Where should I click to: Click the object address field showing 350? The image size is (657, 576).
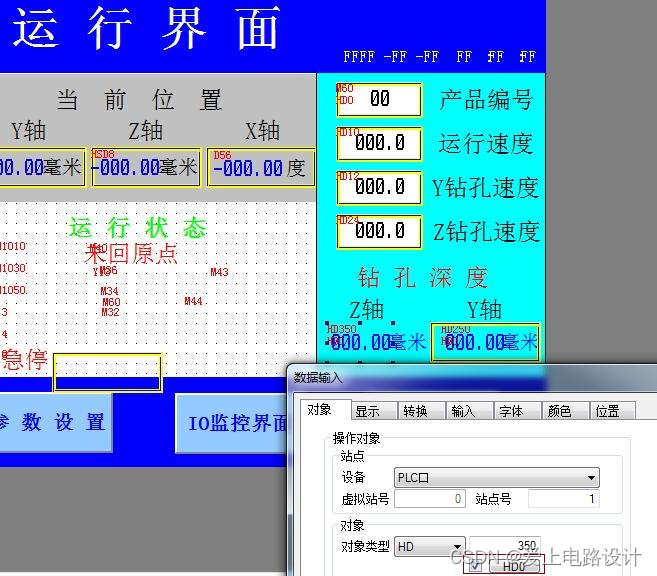504,545
